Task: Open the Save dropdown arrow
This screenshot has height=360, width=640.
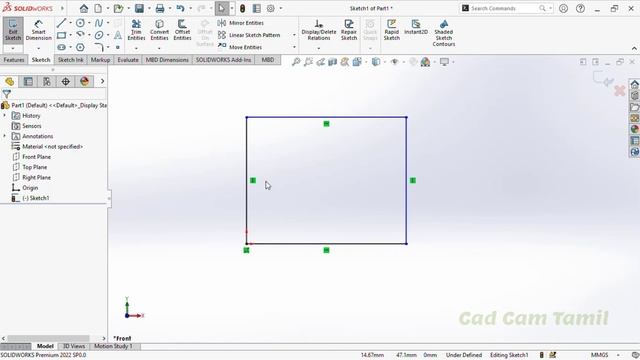Action: pos(149,8)
